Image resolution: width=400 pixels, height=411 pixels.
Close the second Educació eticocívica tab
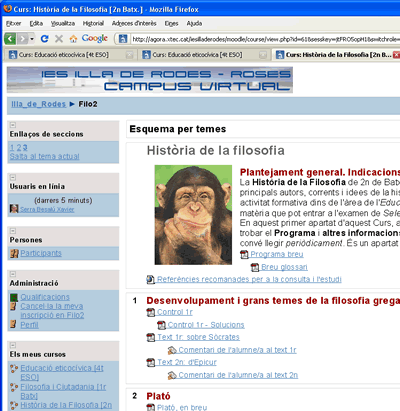pos(263,55)
